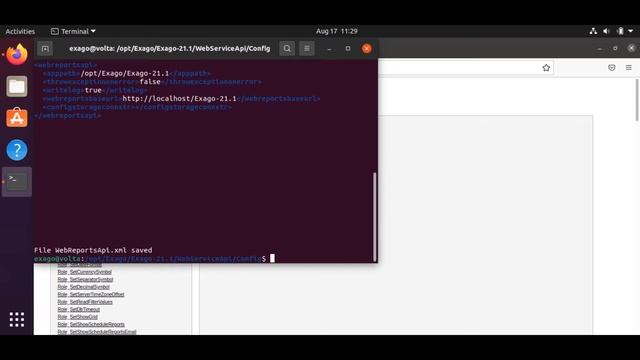Viewport: 640px width, 360px height.
Task: Click the terminal search icon
Action: coord(287,49)
